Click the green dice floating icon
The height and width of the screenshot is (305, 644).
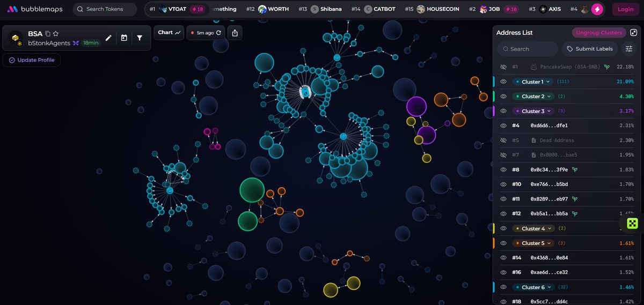632,224
